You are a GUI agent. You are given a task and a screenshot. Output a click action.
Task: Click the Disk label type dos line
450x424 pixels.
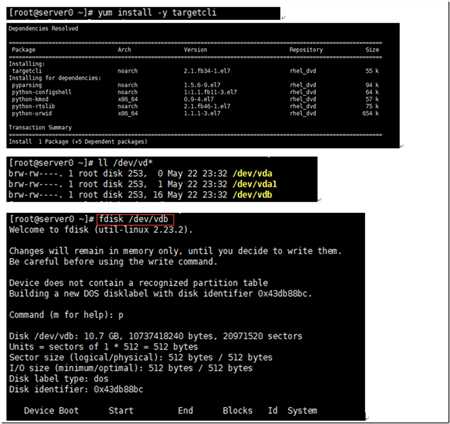[x=59, y=379]
